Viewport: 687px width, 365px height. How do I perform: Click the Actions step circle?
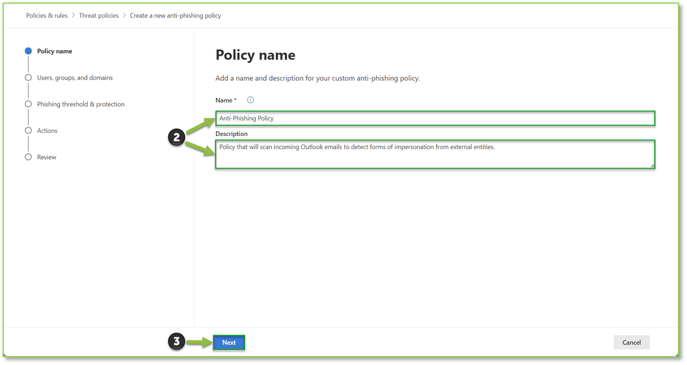point(28,131)
